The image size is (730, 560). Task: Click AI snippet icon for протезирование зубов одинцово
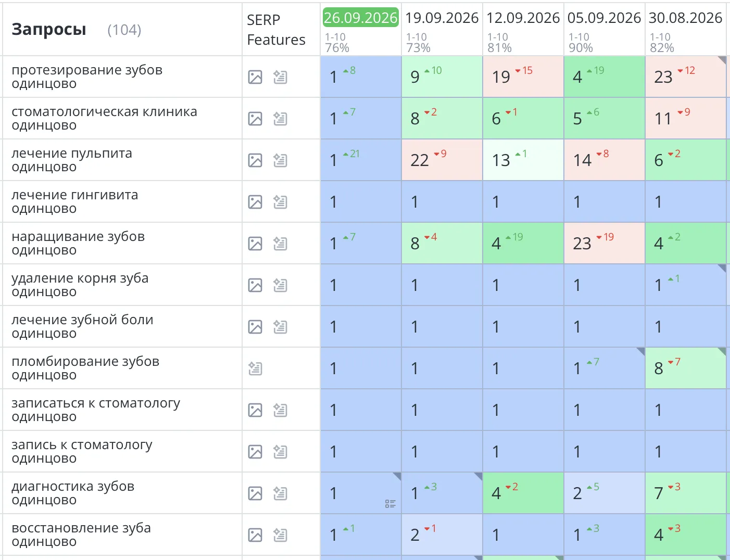(280, 77)
